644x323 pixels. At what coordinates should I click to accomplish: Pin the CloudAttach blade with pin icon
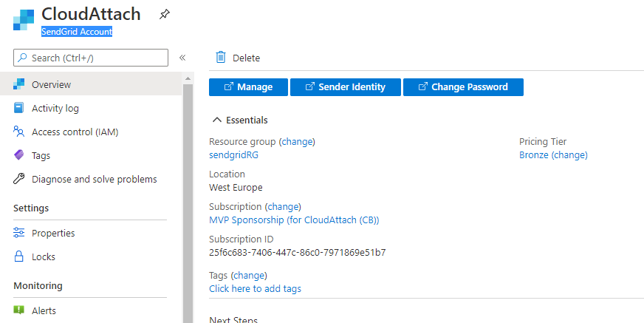click(x=164, y=15)
